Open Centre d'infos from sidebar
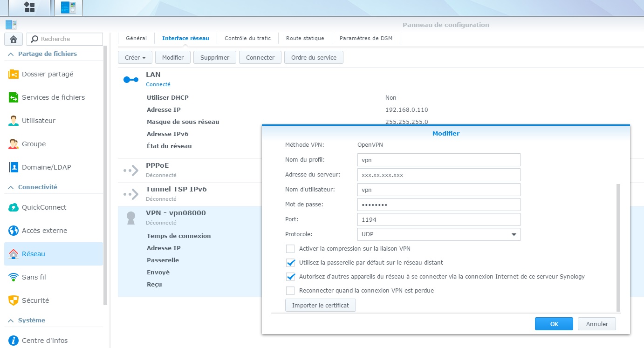 (44, 341)
